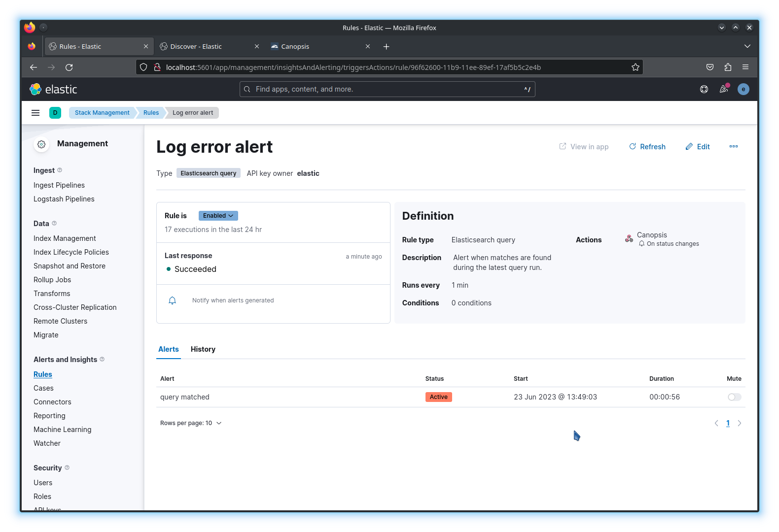Open the newsfeed notifications icon
Image resolution: width=779 pixels, height=532 pixels.
click(x=724, y=89)
